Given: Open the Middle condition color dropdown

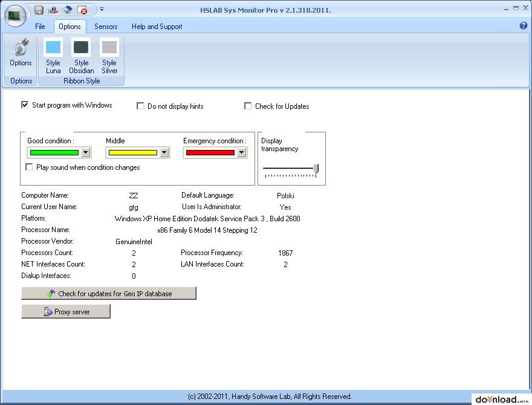Looking at the screenshot, I should point(164,153).
